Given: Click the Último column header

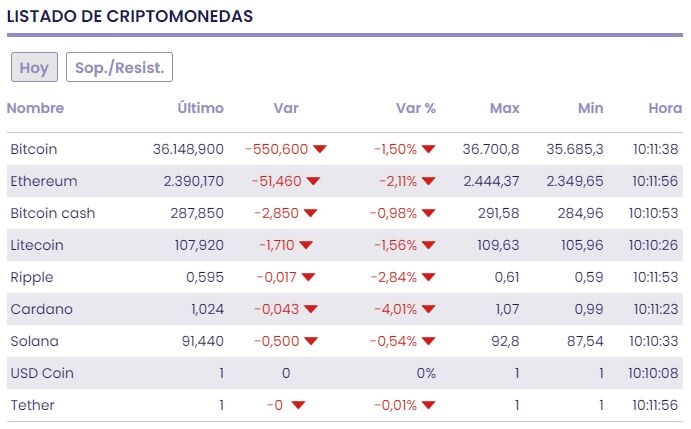Looking at the screenshot, I should (200, 108).
